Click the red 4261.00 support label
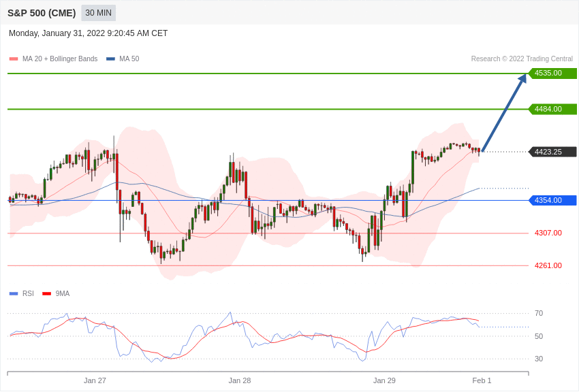This screenshot has height=392, width=579. pyautogui.click(x=548, y=265)
